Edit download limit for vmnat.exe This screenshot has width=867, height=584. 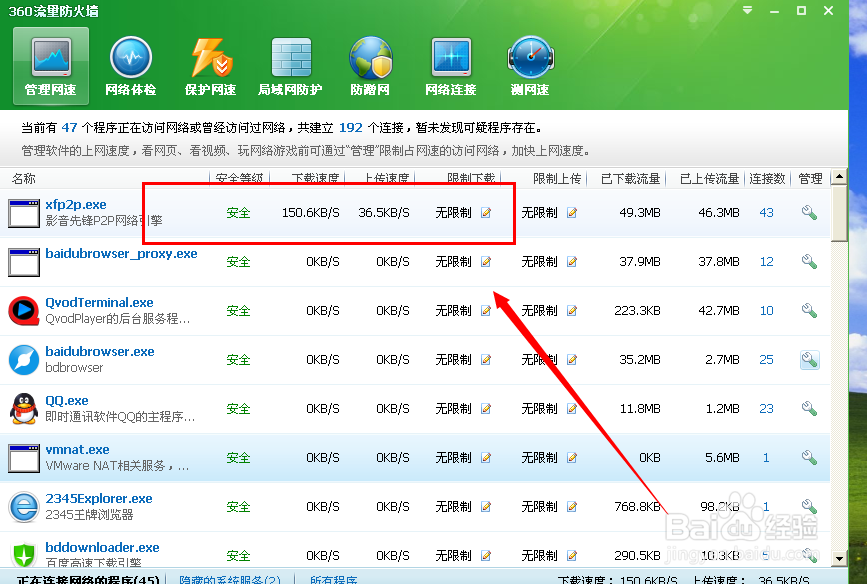(x=486, y=457)
